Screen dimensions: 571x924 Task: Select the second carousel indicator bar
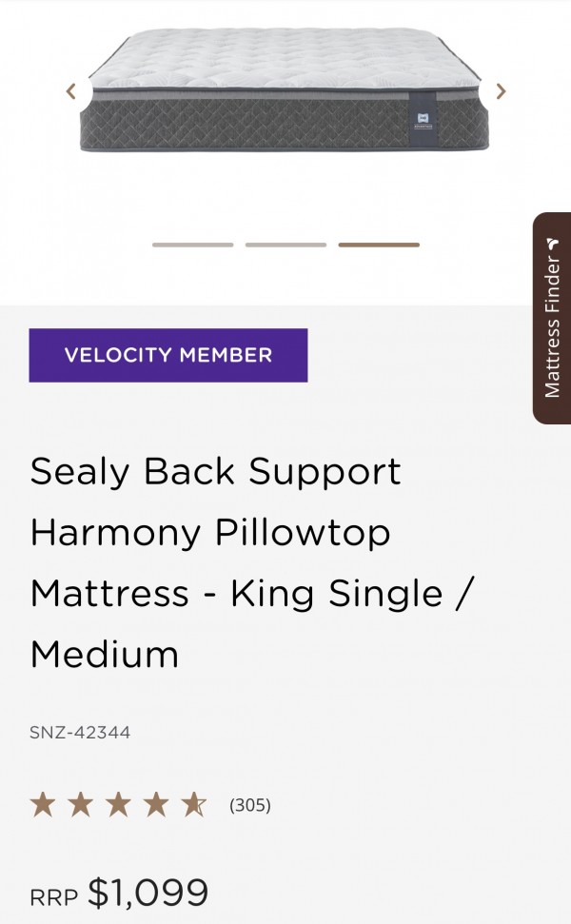(x=285, y=245)
